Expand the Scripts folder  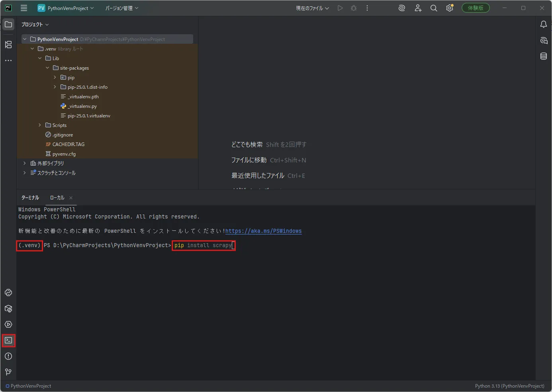[40, 125]
